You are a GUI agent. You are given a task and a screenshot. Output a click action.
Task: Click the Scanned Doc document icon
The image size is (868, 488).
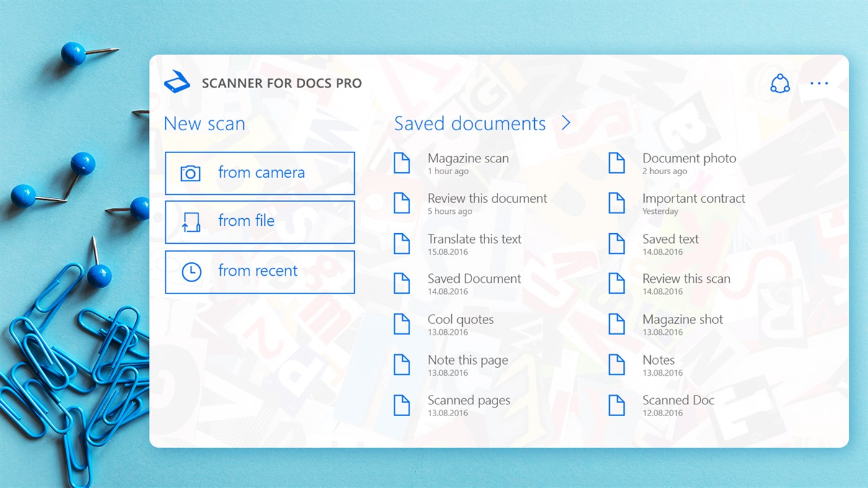[617, 405]
